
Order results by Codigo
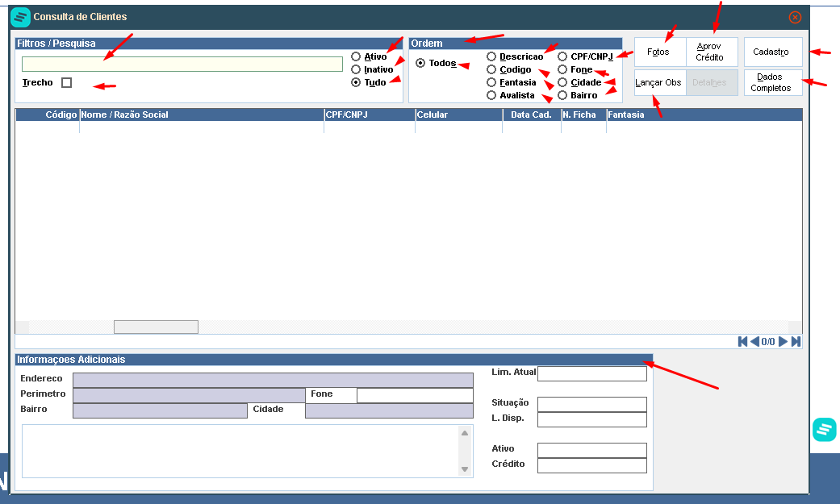point(491,69)
